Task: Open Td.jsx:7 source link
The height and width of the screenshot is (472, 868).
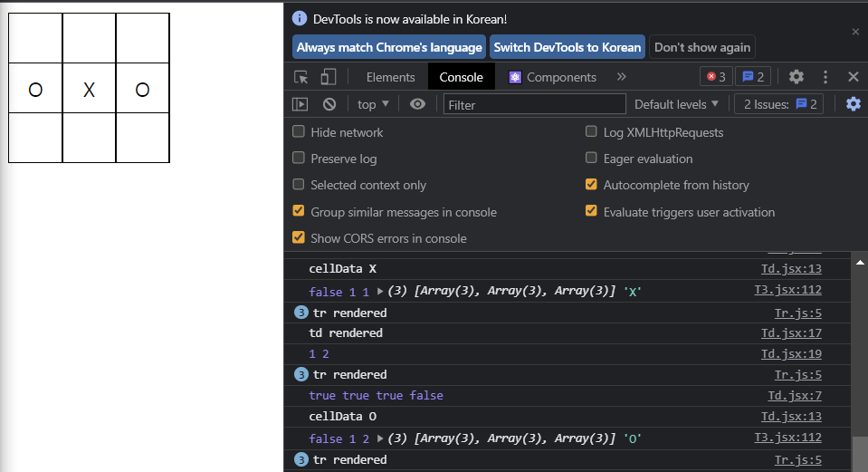Action: pos(795,396)
